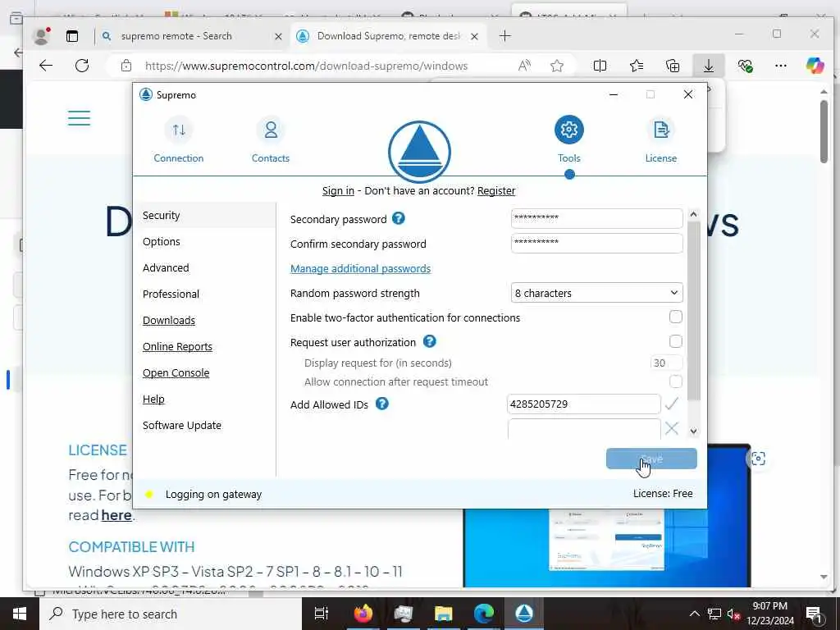Refresh the Edge page

[x=82, y=66]
